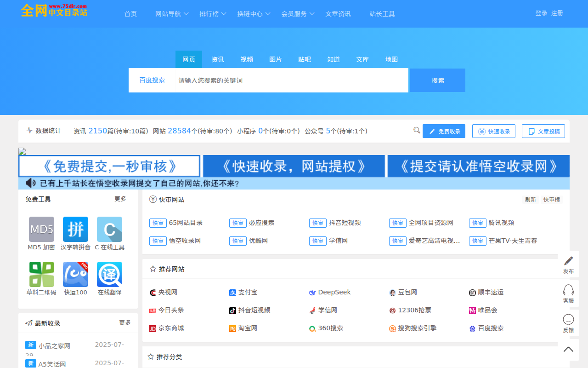This screenshot has width=588, height=368.
Task: Expand the 换链中心 dropdown menu
Action: (254, 14)
